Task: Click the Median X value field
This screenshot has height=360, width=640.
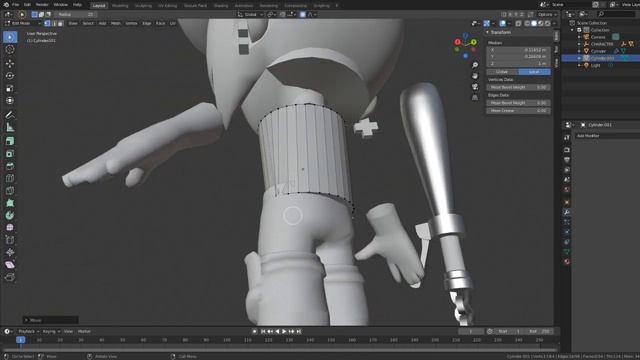Action: coord(518,50)
